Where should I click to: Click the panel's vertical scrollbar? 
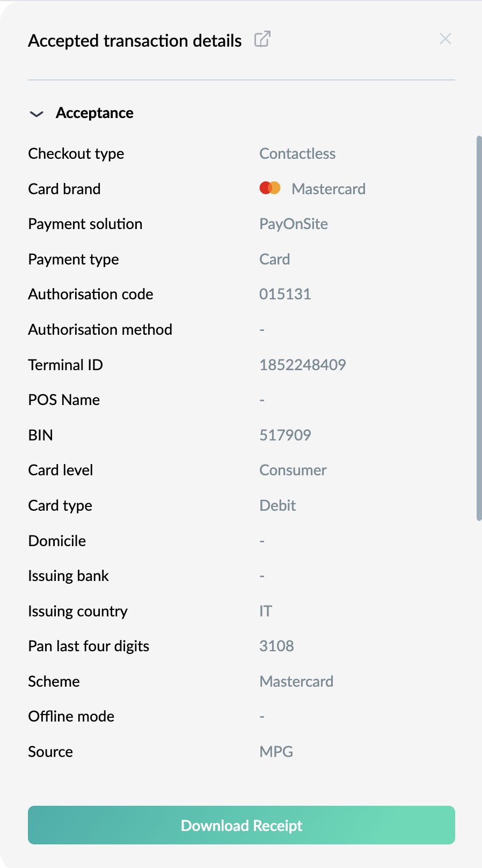pos(479,328)
